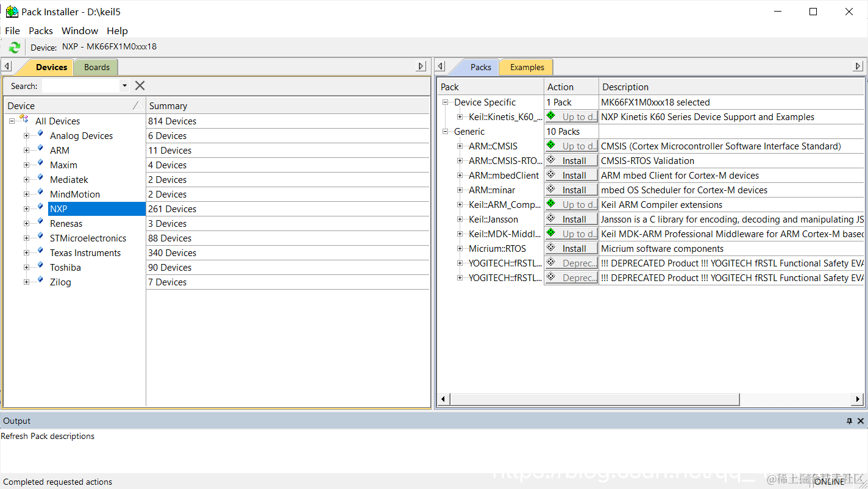Expand the ARM vendor node
Viewport: 868px width, 489px height.
26,151
